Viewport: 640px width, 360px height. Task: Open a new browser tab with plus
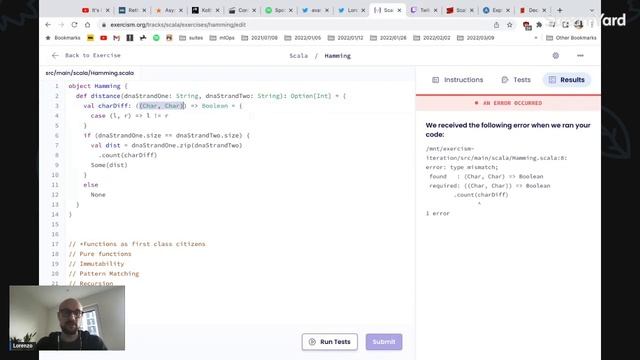point(560,10)
